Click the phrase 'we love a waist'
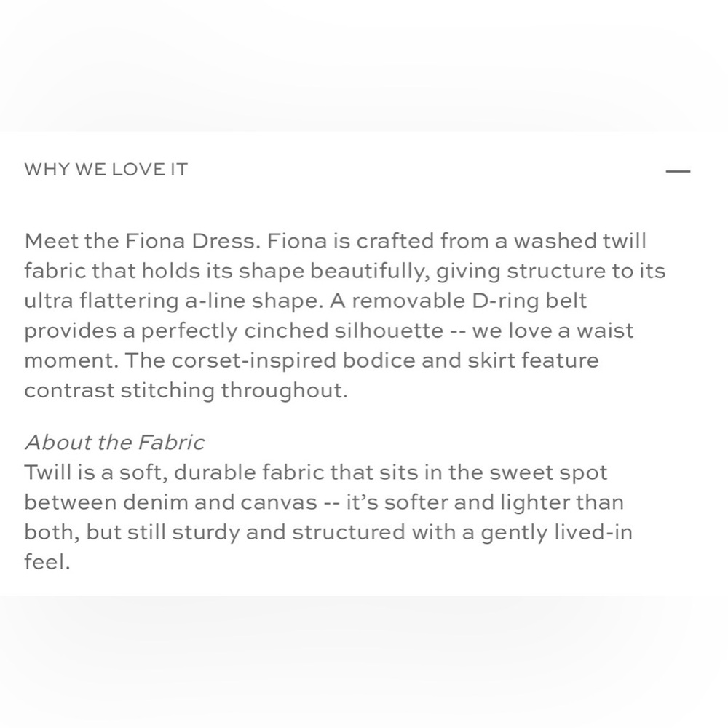The image size is (728, 728). 553,331
